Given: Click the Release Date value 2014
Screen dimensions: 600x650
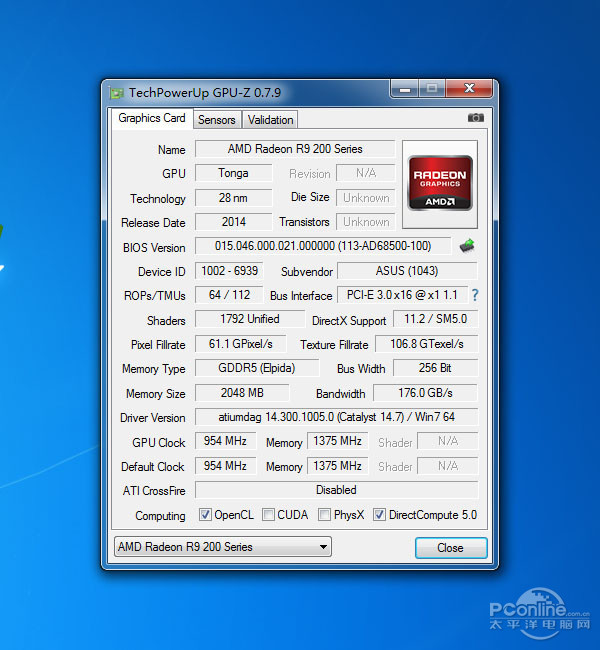Looking at the screenshot, I should pyautogui.click(x=233, y=222).
